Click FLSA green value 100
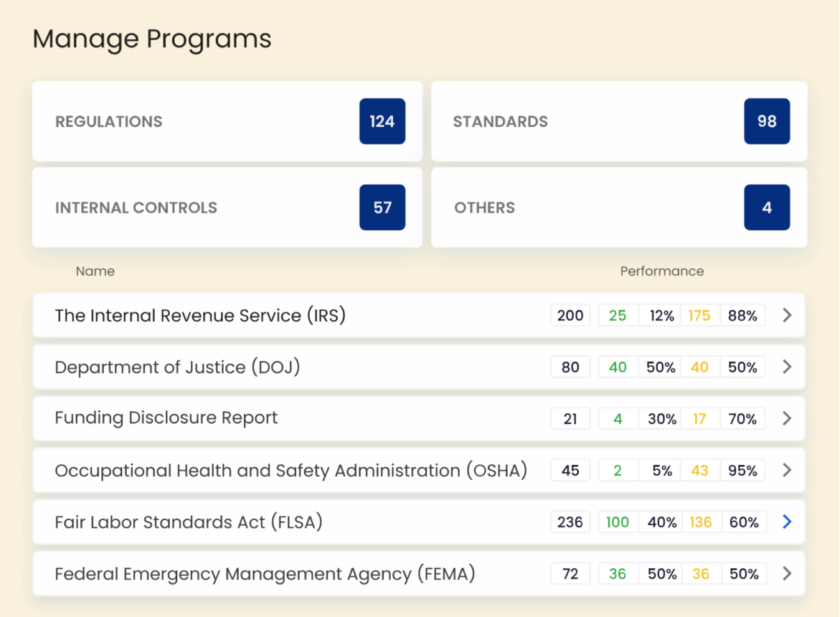The image size is (840, 617). [x=618, y=522]
